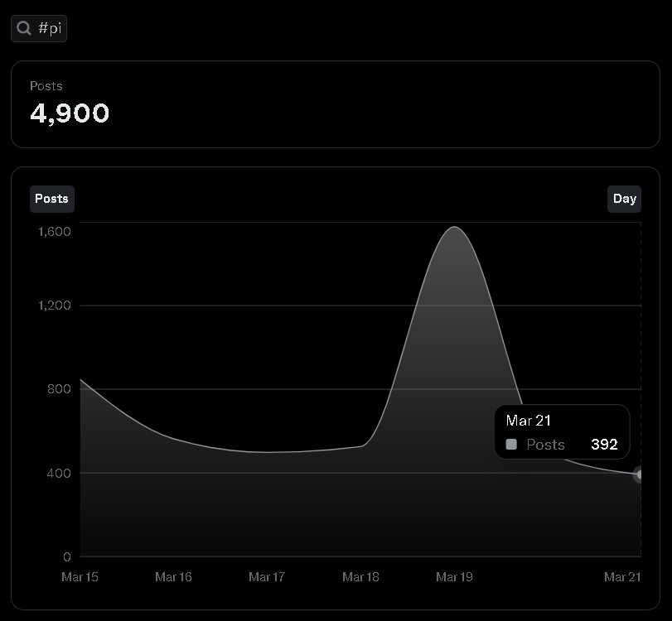
Task: Click the 0 y-axis label
Action: 67,556
